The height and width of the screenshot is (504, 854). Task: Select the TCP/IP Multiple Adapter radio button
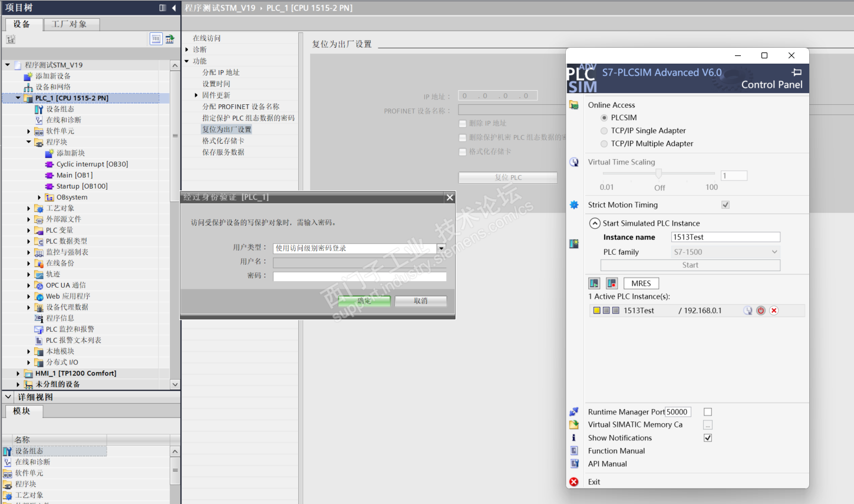tap(604, 144)
